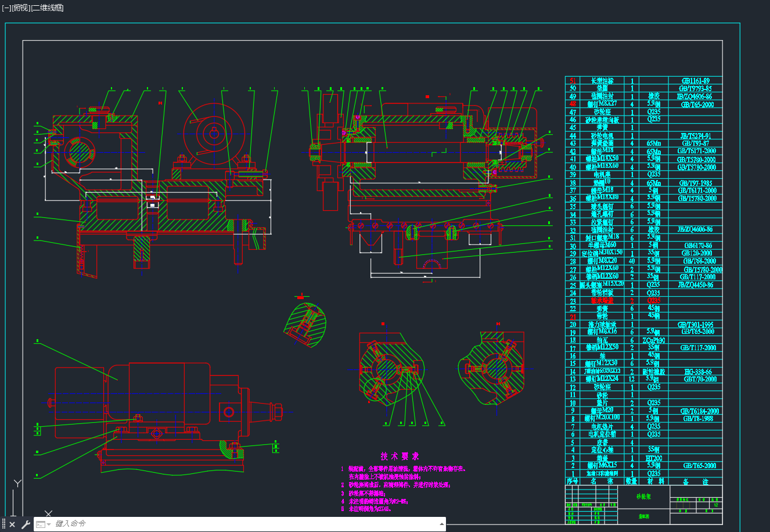Select standard text JB/T5274-91
The width and height of the screenshot is (770, 532).
point(696,136)
